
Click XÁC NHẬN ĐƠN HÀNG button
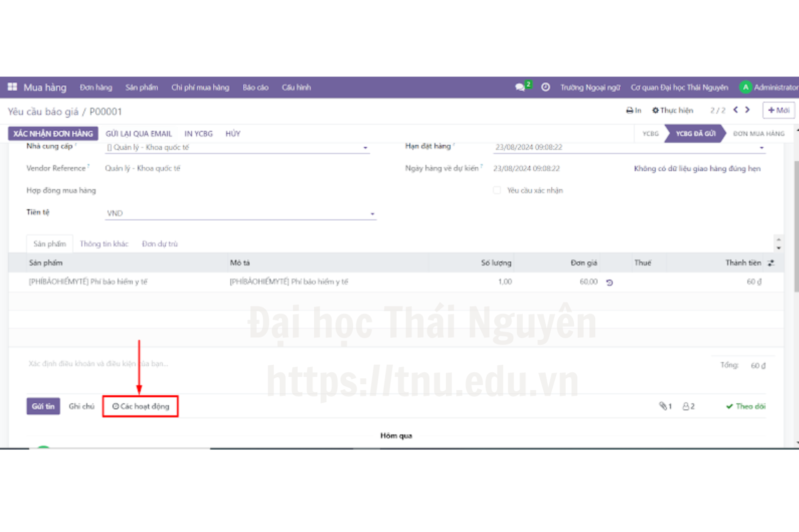pos(53,134)
